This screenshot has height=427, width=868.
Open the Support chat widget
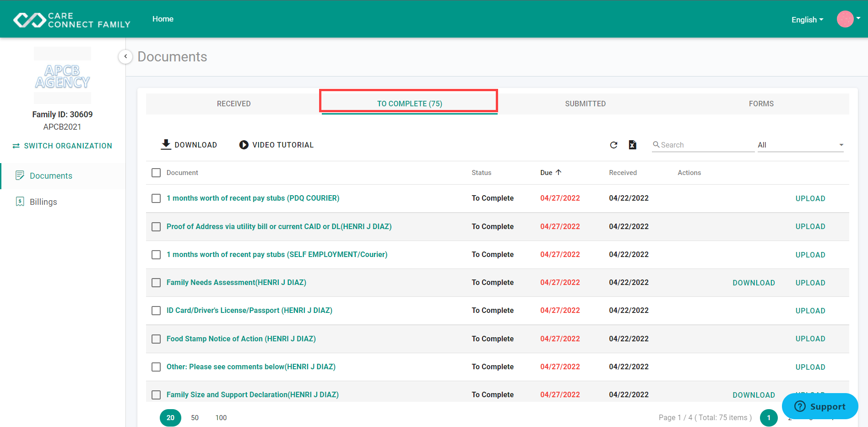tap(820, 406)
